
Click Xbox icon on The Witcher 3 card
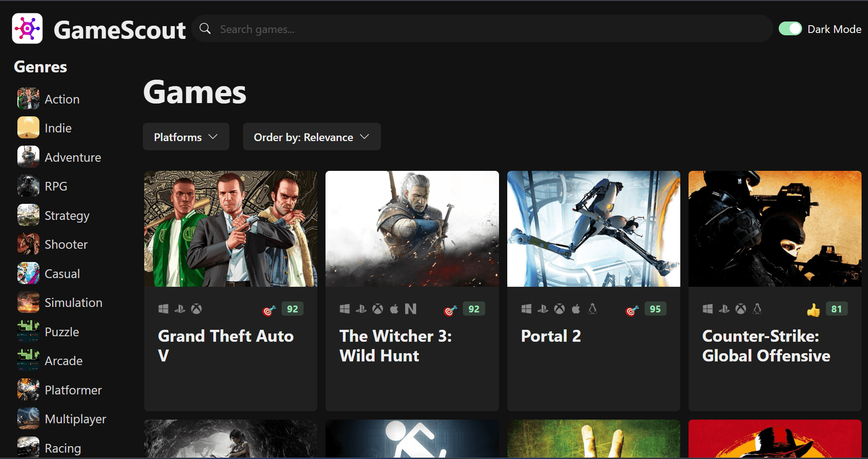pyautogui.click(x=378, y=309)
